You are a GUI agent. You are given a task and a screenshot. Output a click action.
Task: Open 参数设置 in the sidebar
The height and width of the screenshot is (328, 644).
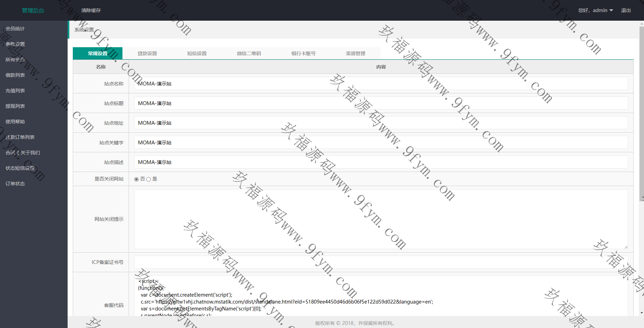pos(15,44)
